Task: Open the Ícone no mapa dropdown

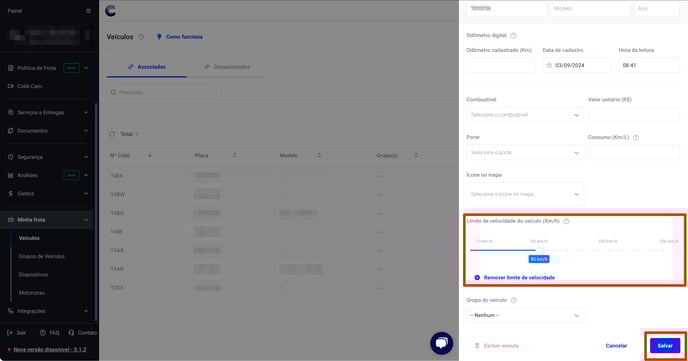Action: (x=525, y=194)
